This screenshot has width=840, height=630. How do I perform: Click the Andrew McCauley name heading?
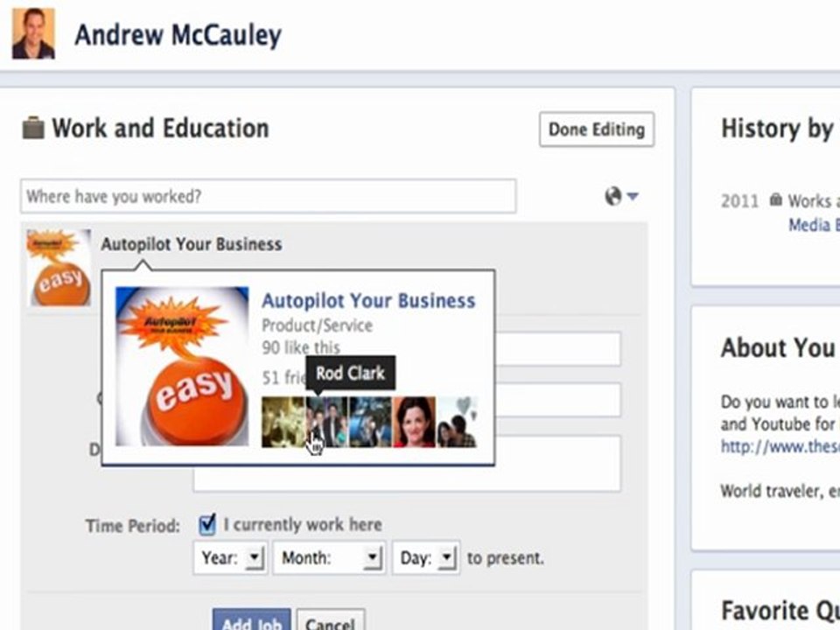point(178,35)
